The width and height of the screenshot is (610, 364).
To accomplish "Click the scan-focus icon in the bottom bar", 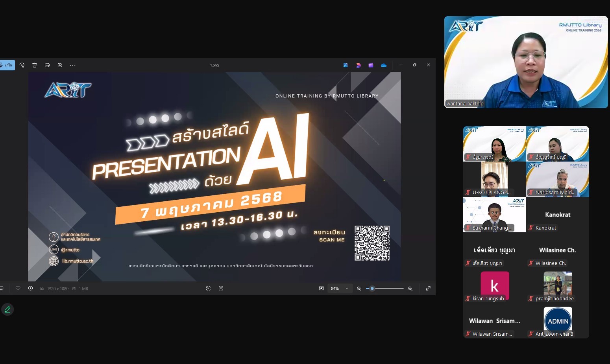I will [208, 289].
